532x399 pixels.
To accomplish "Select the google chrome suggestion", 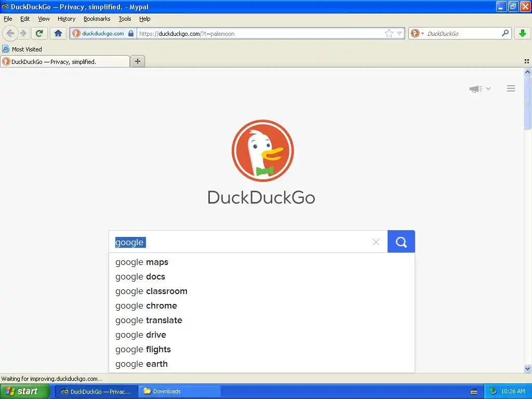I will [x=262, y=305].
